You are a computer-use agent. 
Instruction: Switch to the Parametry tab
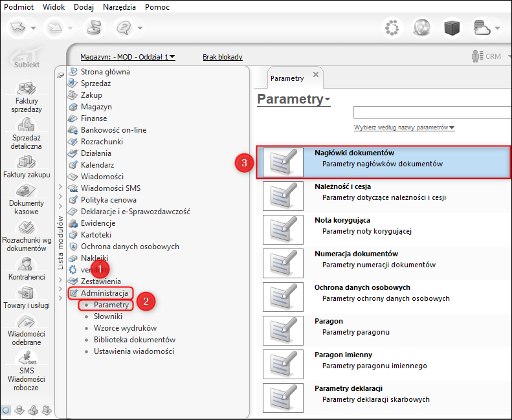click(x=287, y=78)
